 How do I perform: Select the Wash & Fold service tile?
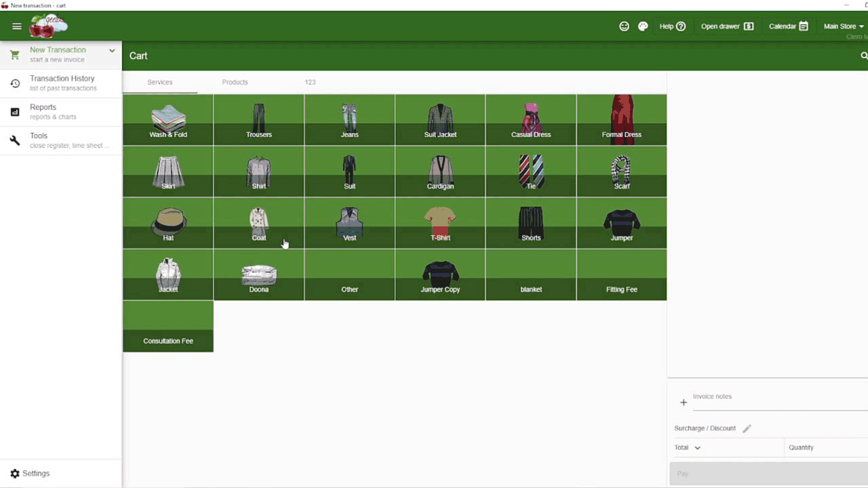pos(168,120)
